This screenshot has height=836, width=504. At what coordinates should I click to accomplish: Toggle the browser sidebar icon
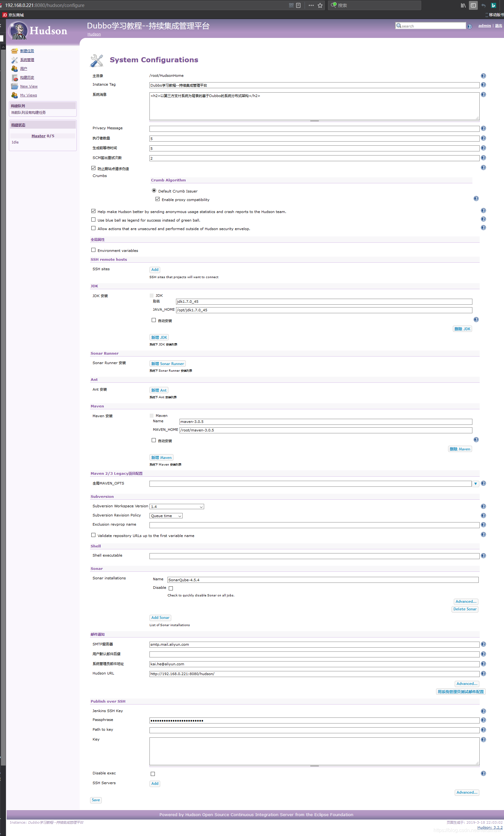pyautogui.click(x=473, y=5)
